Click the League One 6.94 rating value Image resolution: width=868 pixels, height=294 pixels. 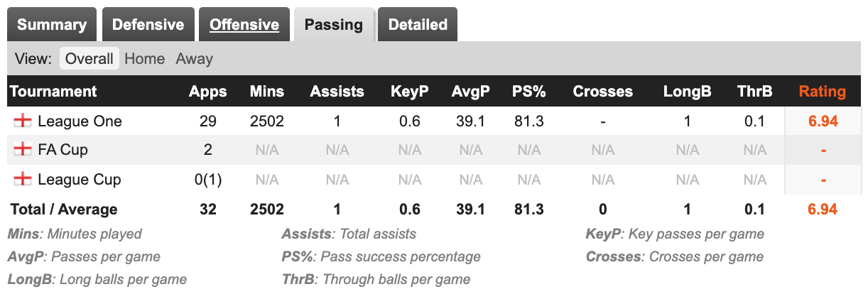tap(823, 121)
